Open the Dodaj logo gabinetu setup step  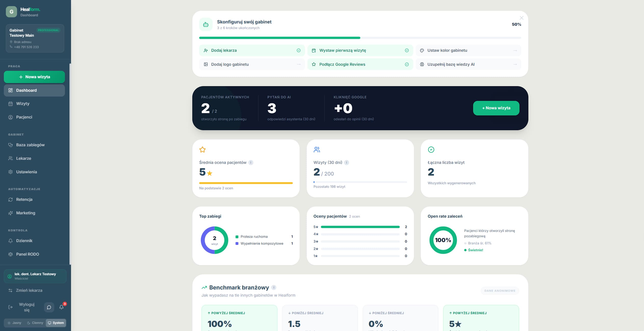pos(252,64)
